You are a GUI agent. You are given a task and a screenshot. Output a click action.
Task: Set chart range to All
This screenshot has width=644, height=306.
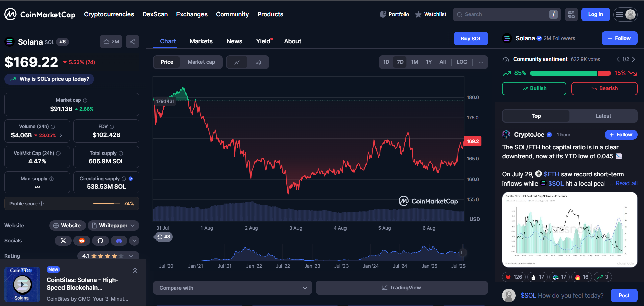[x=443, y=62]
